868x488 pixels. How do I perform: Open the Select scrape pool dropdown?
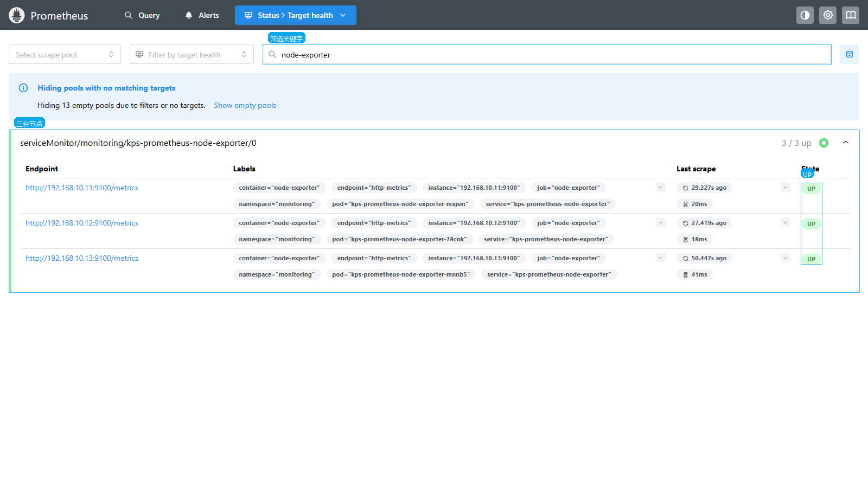coord(65,54)
